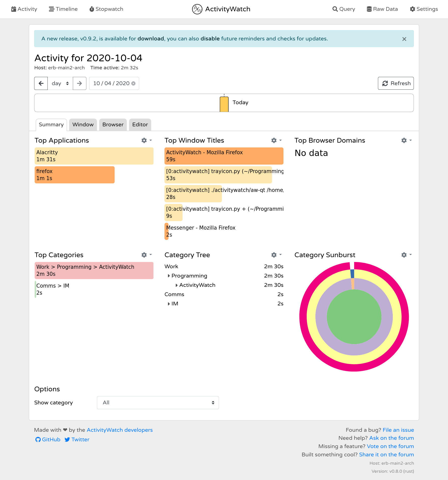Switch to the Window tab
The image size is (448, 480).
83,124
